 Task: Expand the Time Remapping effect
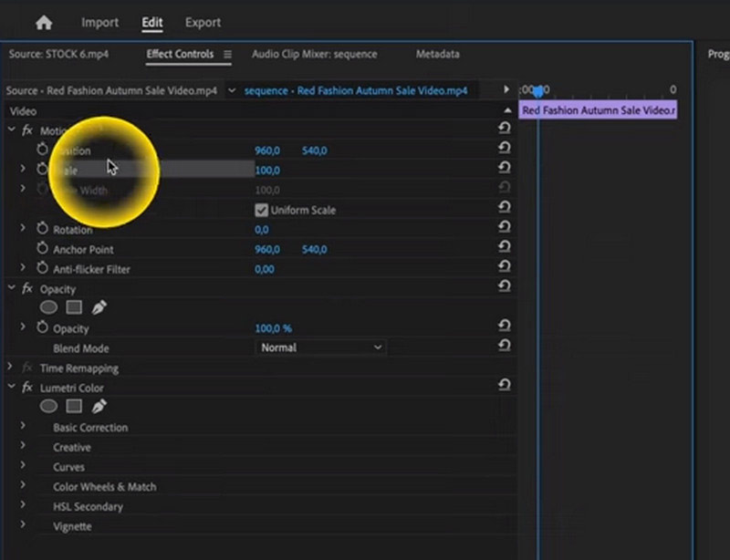coord(10,367)
